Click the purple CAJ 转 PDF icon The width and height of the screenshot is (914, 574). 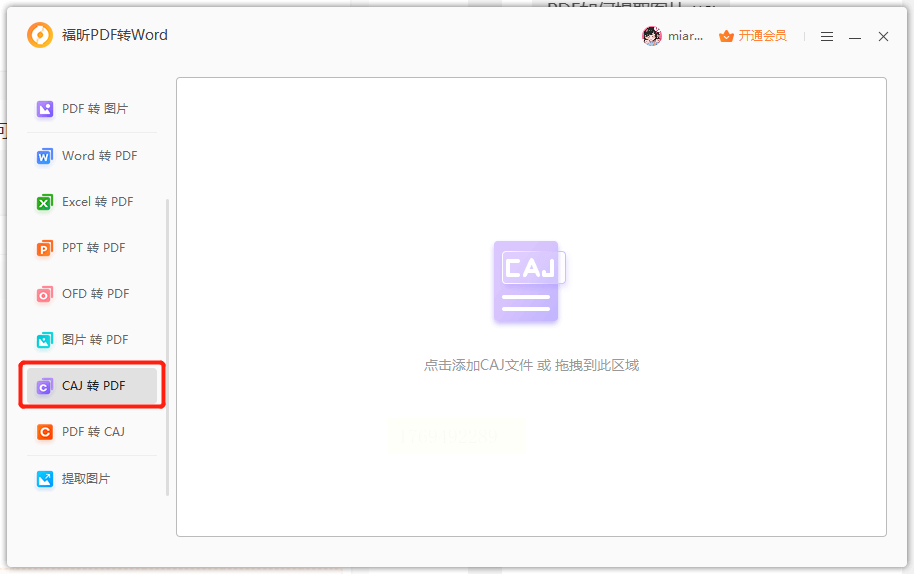pyautogui.click(x=44, y=386)
